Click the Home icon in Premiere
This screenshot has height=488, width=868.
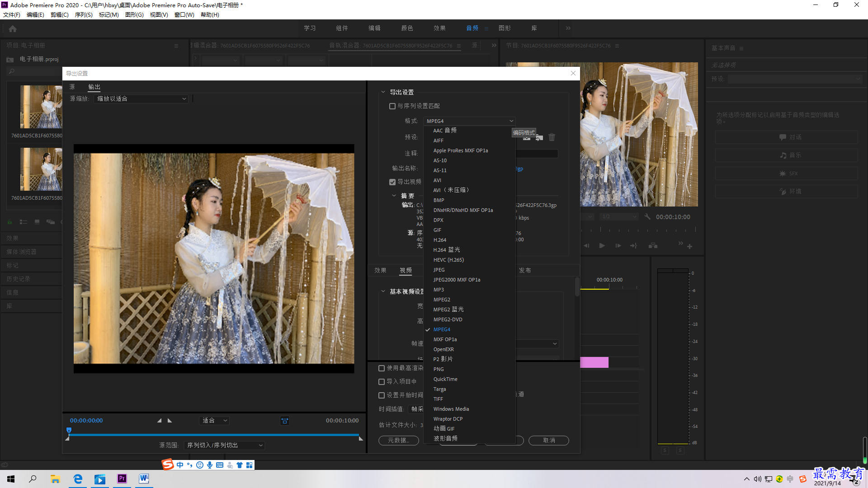[13, 28]
